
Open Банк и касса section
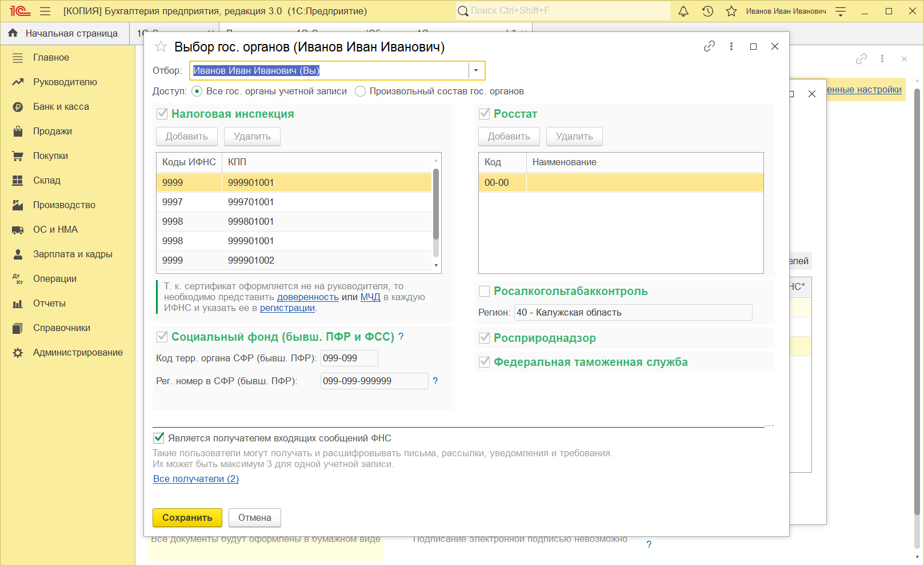point(61,107)
